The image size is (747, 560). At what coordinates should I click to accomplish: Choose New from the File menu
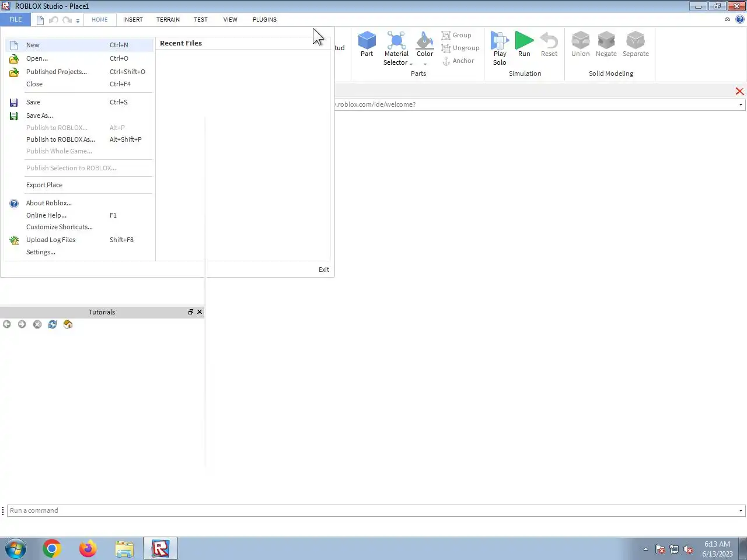point(79,45)
